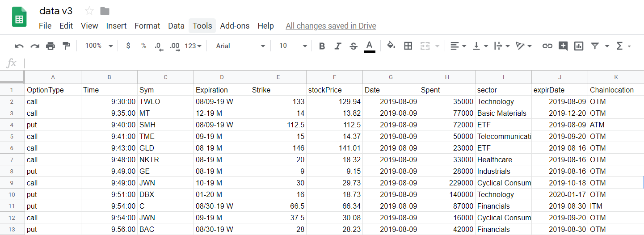
Task: Create a filter
Action: tap(595, 46)
